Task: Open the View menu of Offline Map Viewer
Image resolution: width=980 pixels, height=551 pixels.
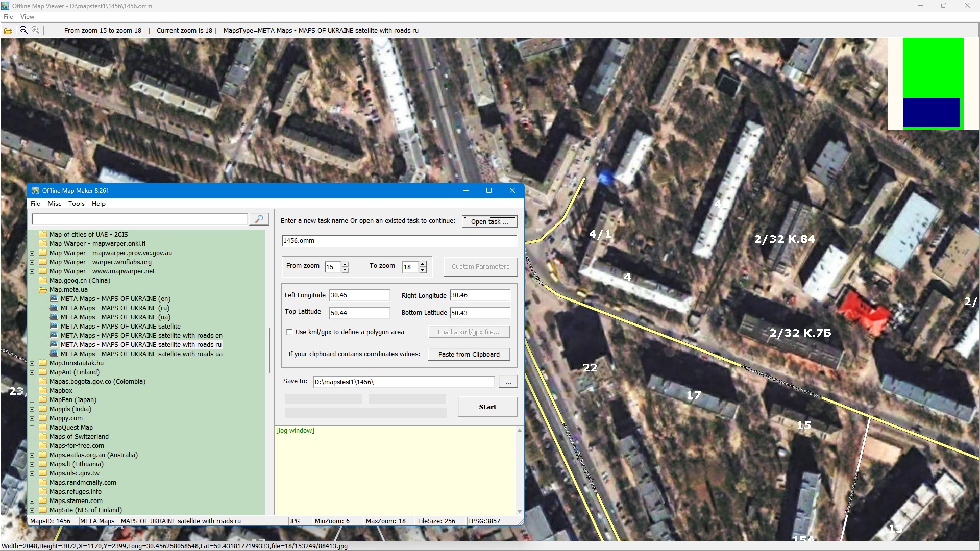Action: coord(27,17)
